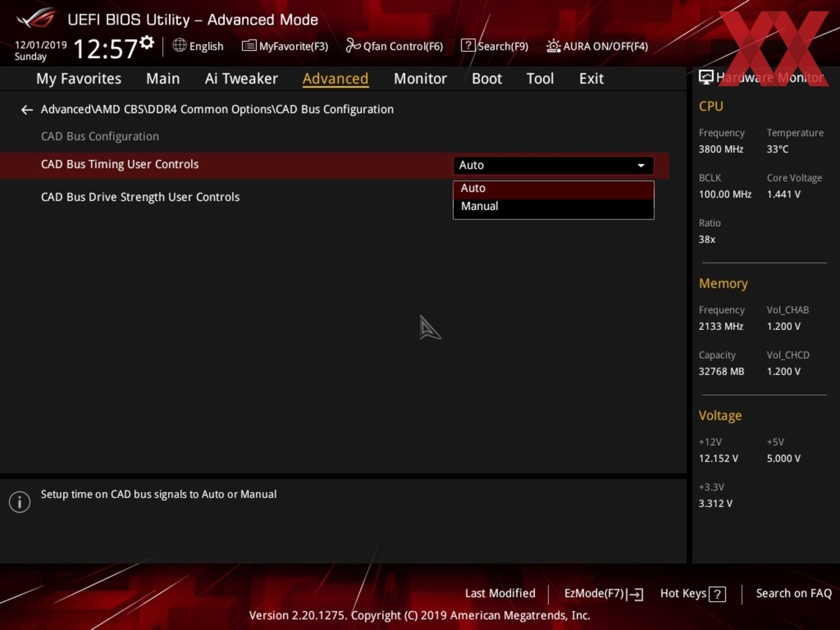Click the CAD Bus Configuration heading
The width and height of the screenshot is (840, 630).
100,136
